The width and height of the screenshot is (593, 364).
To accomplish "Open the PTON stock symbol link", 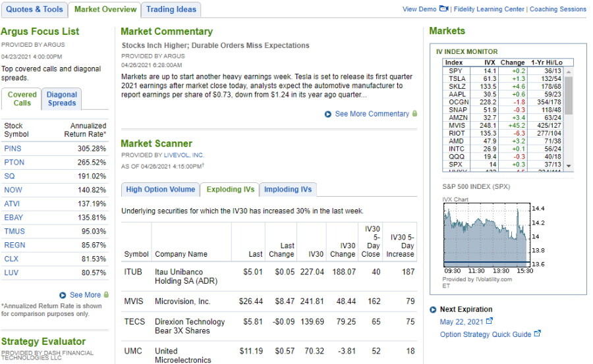I will 14,162.
